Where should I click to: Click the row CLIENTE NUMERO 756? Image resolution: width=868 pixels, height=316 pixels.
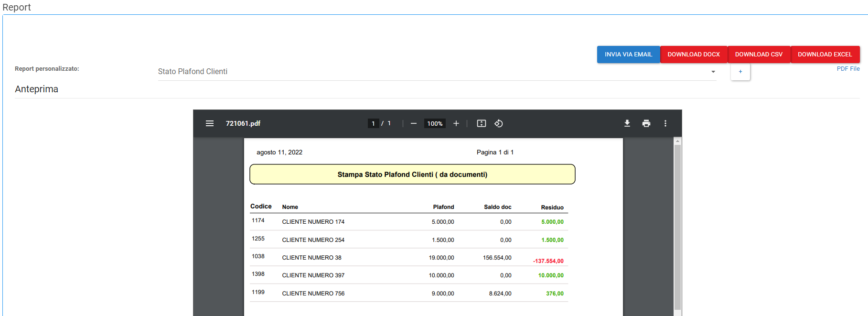pyautogui.click(x=409, y=293)
